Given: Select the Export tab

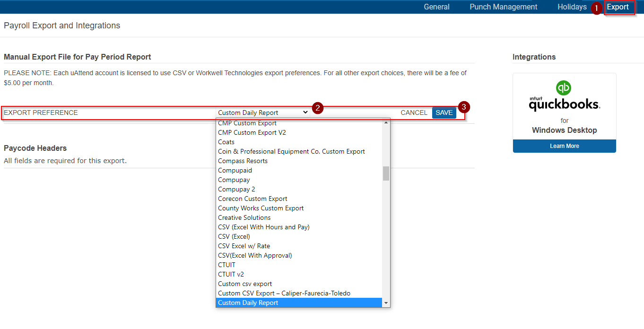Looking at the screenshot, I should pyautogui.click(x=619, y=7).
